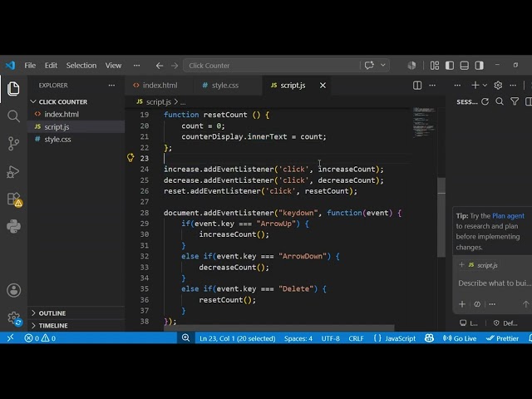Open the Accounts menu icon
This screenshot has width=532, height=399.
13,290
